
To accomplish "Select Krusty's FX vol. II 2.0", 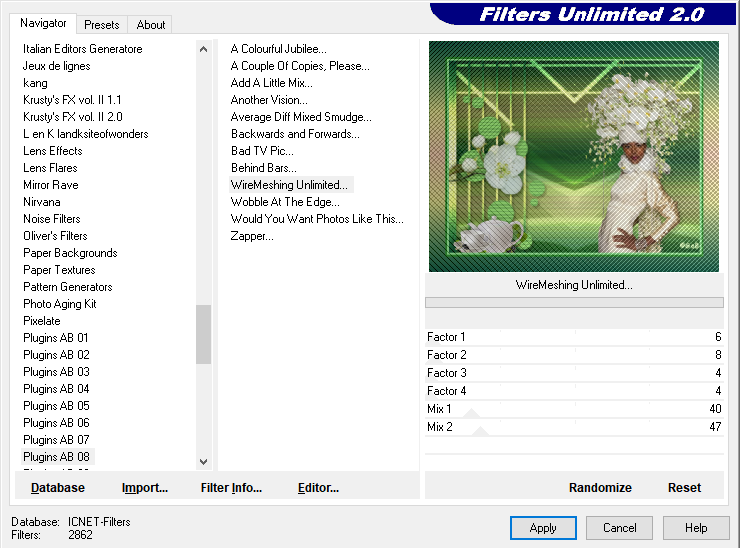I will 73,117.
